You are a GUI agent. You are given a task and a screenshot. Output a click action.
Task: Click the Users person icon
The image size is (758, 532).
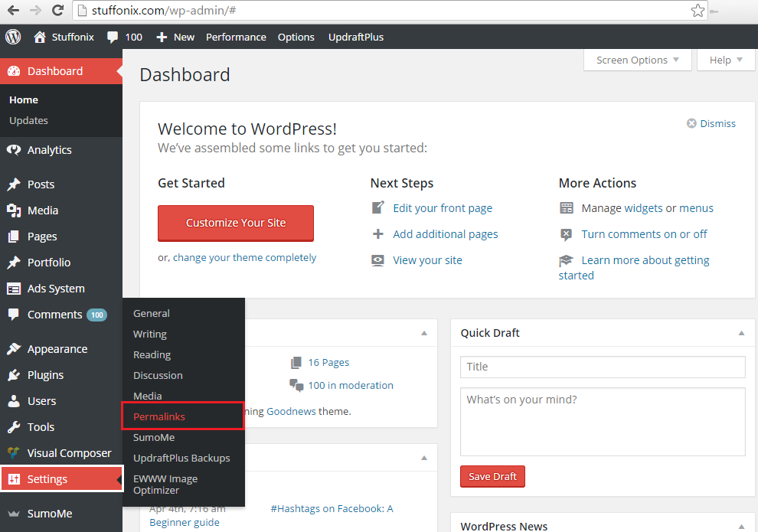pos(14,401)
